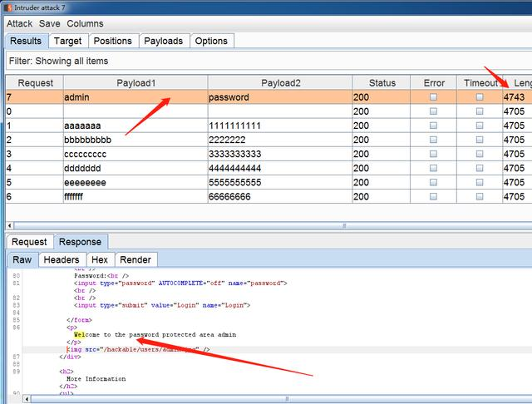Toggle Timeout checkbox in the admin row

(x=480, y=97)
